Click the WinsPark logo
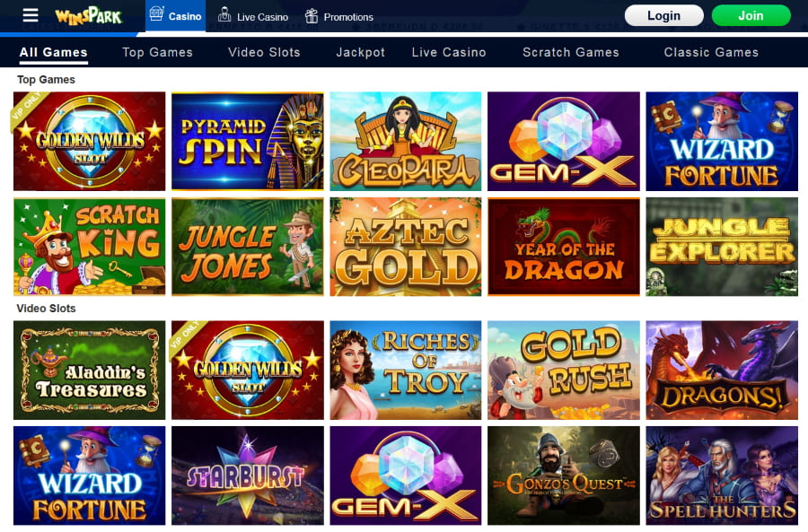Screen dimensions: 808x532 coord(88,16)
